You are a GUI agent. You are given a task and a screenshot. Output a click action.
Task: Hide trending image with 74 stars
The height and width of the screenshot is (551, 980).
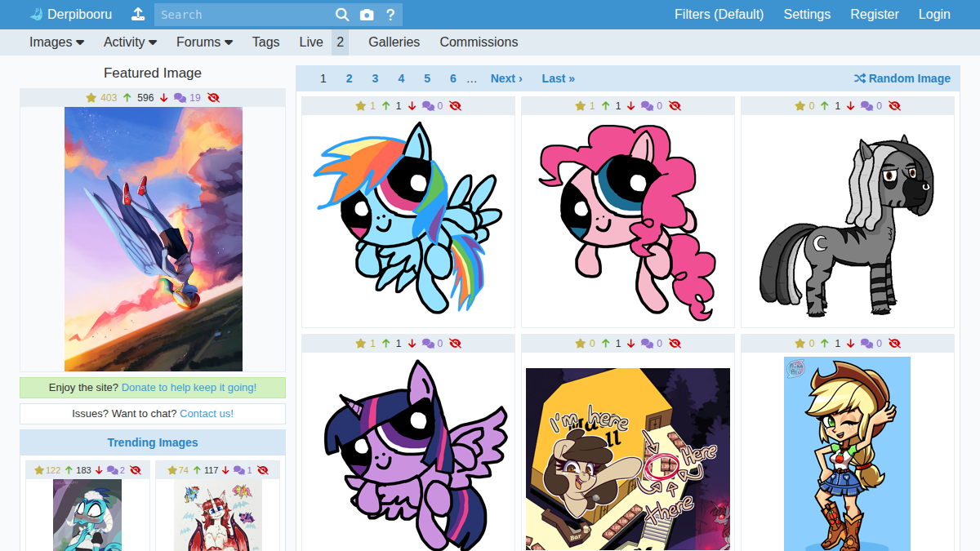(263, 470)
